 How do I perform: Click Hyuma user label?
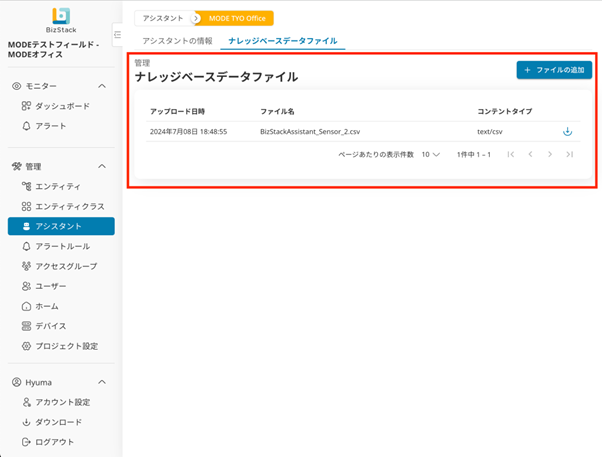[x=38, y=382]
